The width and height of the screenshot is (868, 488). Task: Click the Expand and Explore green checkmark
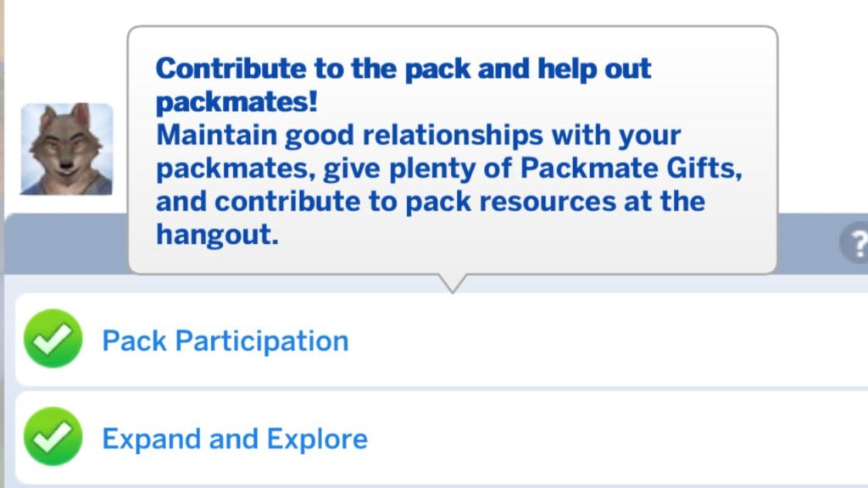[52, 438]
